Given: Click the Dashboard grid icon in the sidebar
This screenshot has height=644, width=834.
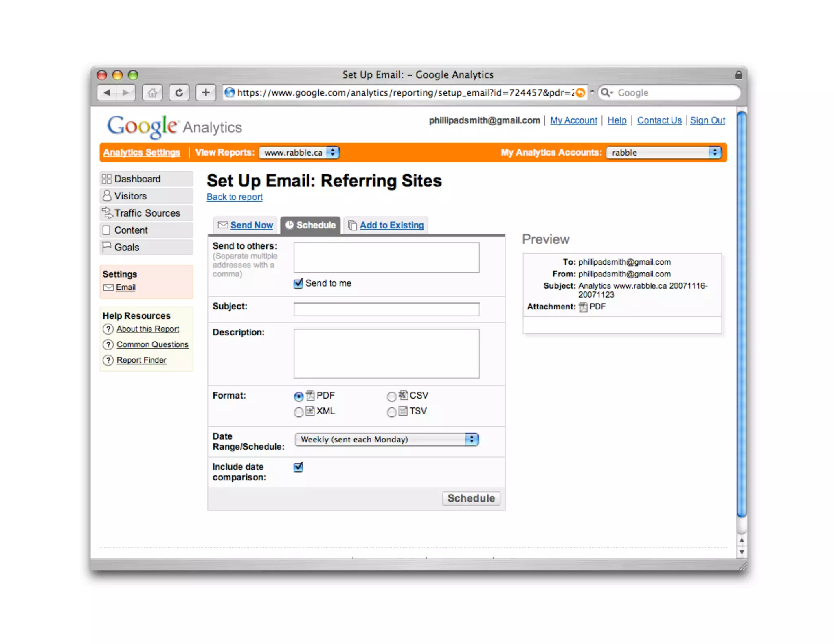Looking at the screenshot, I should tap(106, 179).
